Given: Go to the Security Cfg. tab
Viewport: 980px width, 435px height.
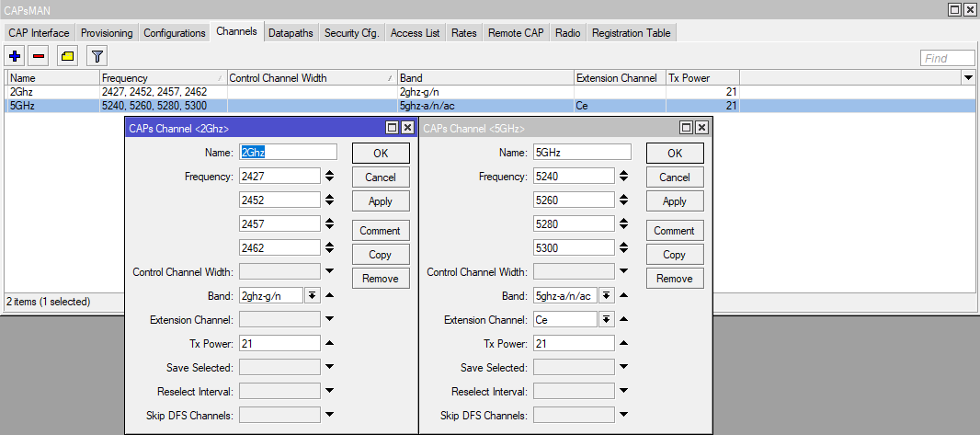Looking at the screenshot, I should click(x=352, y=33).
